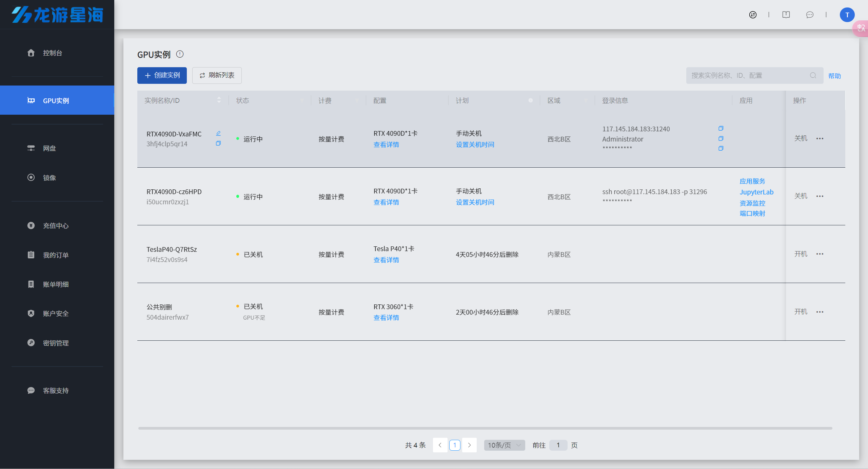
Task: Click the horizontal table scrollbar
Action: click(485, 428)
